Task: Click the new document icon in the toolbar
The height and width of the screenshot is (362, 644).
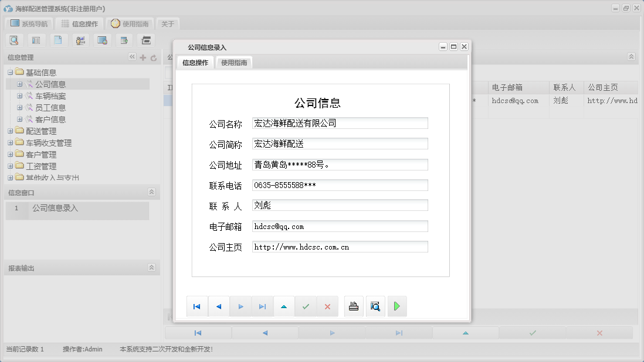Action: pos(58,40)
